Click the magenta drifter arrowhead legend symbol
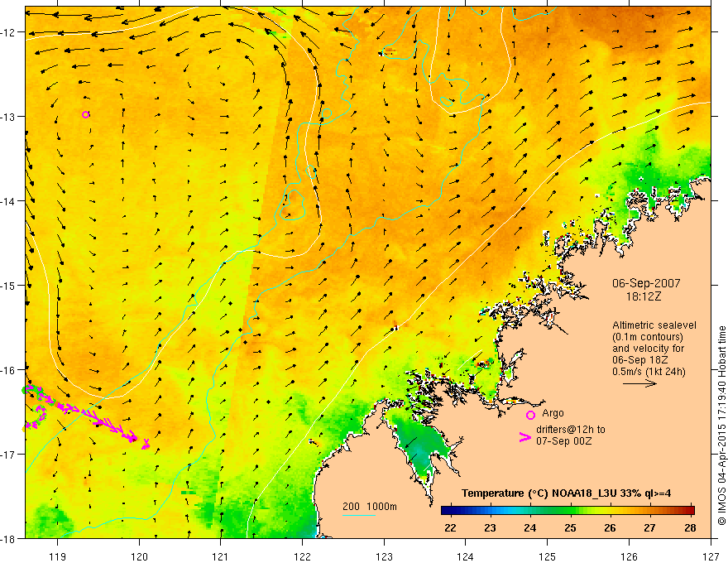Screen dimensions: 728x563 pyautogui.click(x=525, y=437)
